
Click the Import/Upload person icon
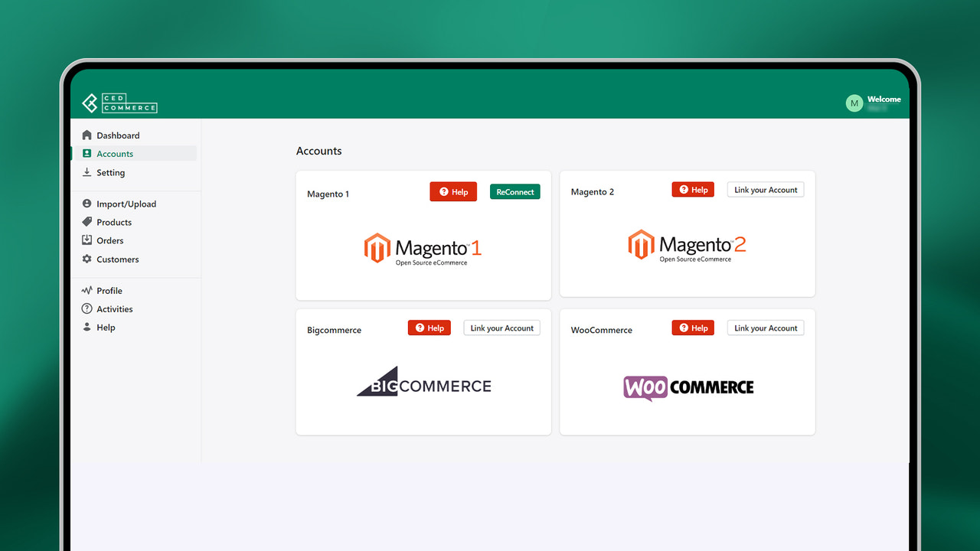[87, 204]
